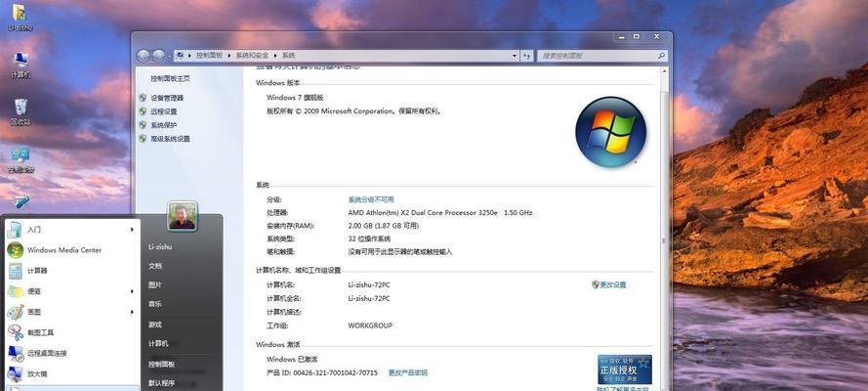Image resolution: width=868 pixels, height=391 pixels.
Task: Select 控制面板 in address breadcrumb
Action: tap(209, 56)
